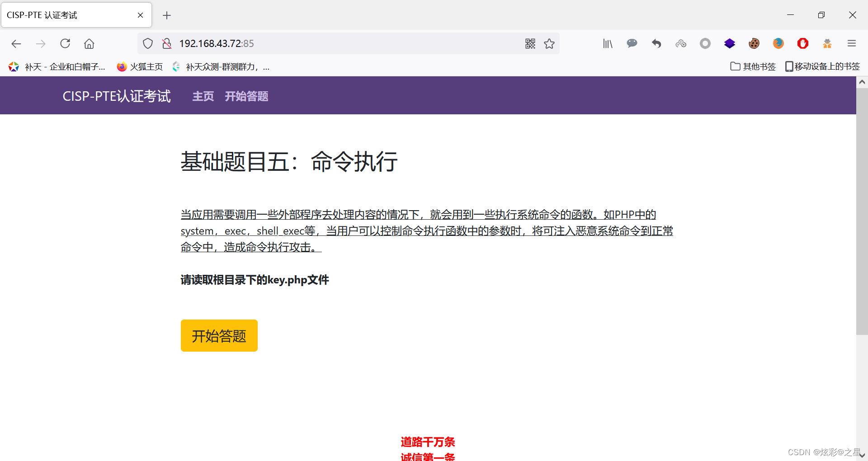
Task: Open the 移动设备上的书签 folder
Action: click(822, 66)
